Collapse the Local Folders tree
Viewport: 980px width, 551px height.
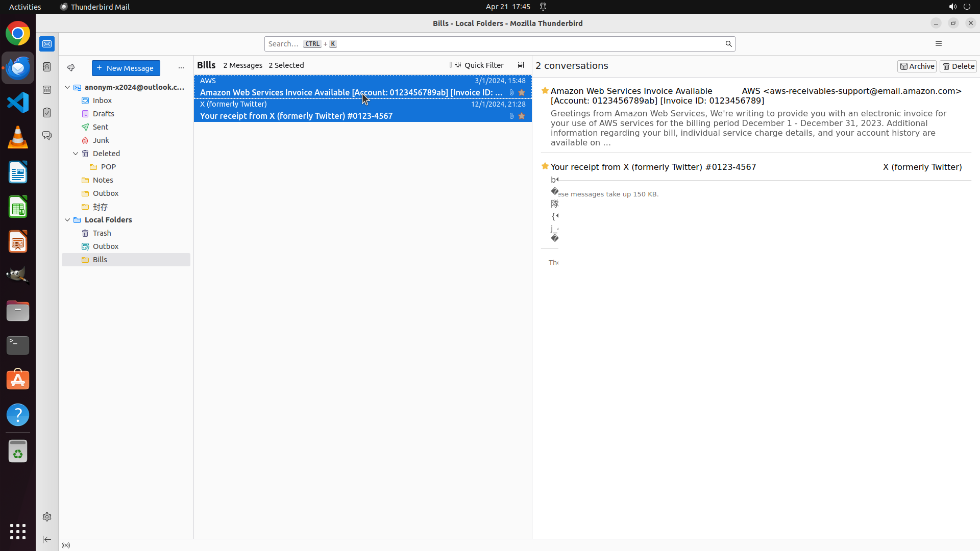click(x=67, y=220)
